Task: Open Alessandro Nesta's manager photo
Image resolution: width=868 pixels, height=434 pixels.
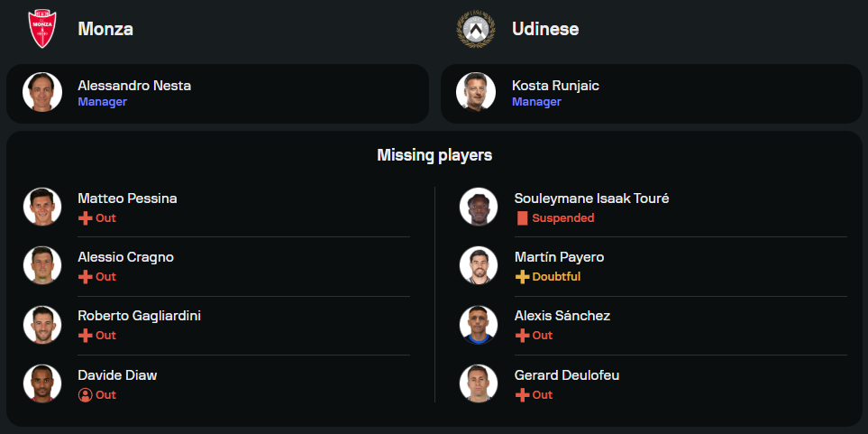Action: click(x=42, y=93)
